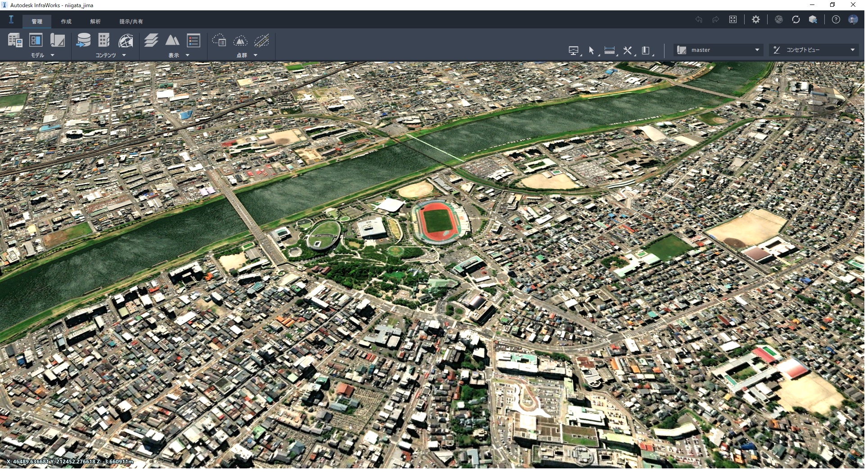
Task: Open the thematic legend list icon
Action: pos(193,41)
